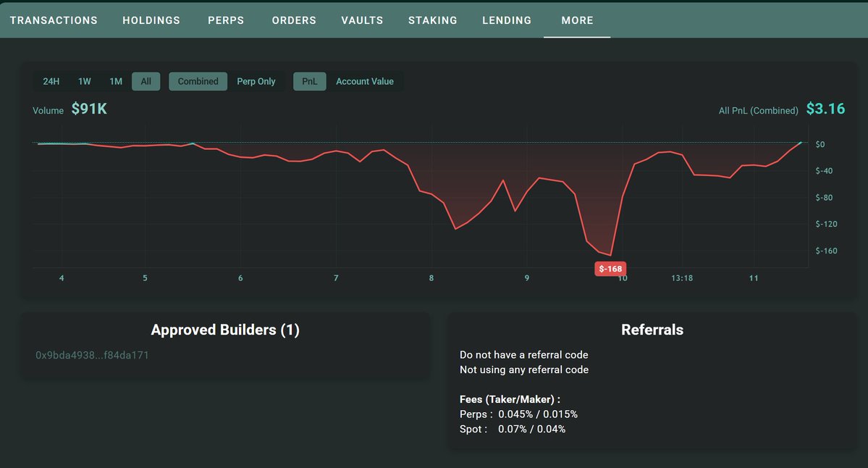This screenshot has width=868, height=468.
Task: Switch to the TRANSACTIONS tab
Action: pyautogui.click(x=53, y=20)
